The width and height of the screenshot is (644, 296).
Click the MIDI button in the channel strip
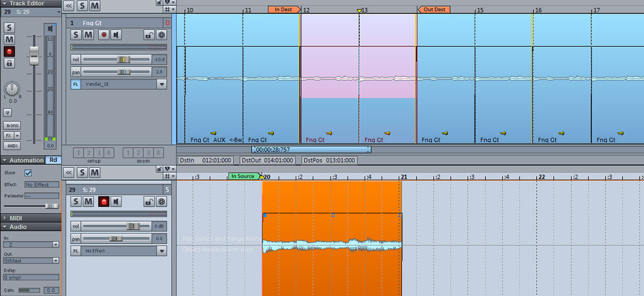12,146
